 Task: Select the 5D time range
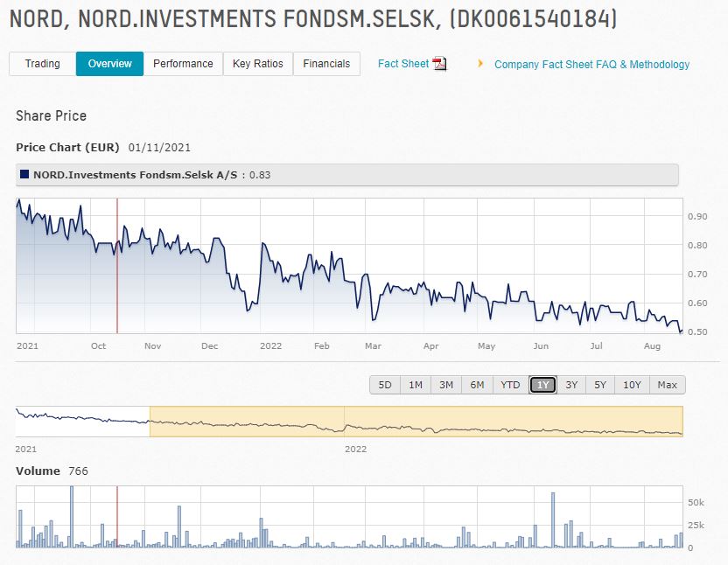point(385,385)
